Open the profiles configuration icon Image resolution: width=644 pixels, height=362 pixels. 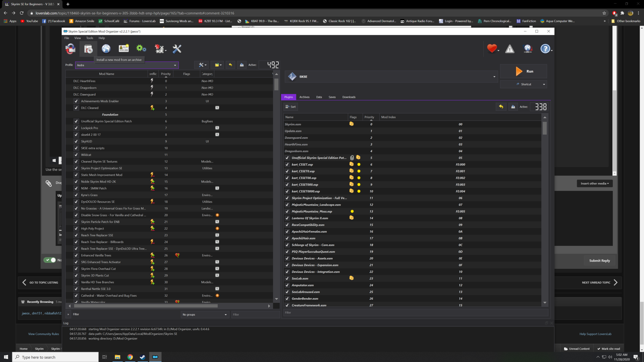(124, 49)
